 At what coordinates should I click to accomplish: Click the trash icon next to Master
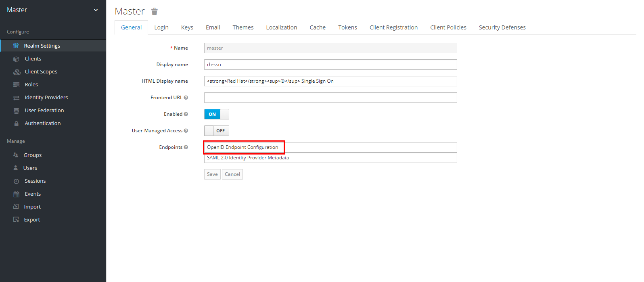[154, 11]
